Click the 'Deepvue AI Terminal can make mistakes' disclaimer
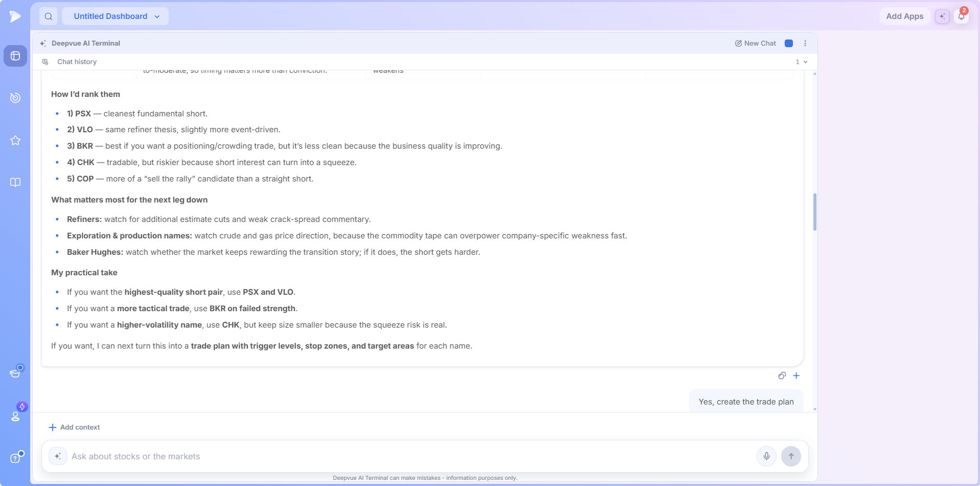This screenshot has height=486, width=980. pos(425,478)
